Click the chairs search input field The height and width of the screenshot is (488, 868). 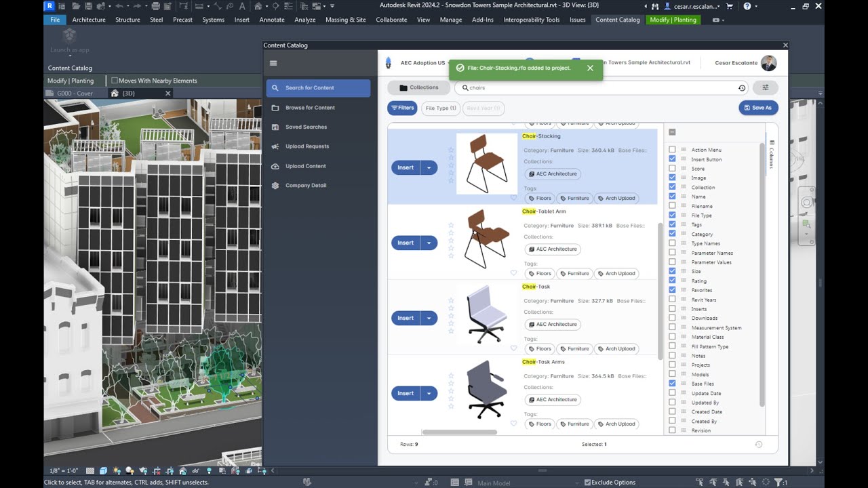point(600,87)
